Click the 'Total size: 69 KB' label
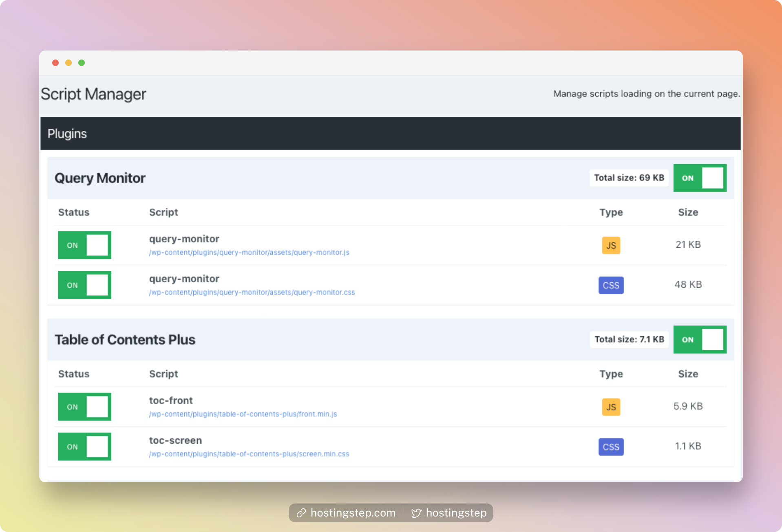The height and width of the screenshot is (532, 782). [629, 178]
